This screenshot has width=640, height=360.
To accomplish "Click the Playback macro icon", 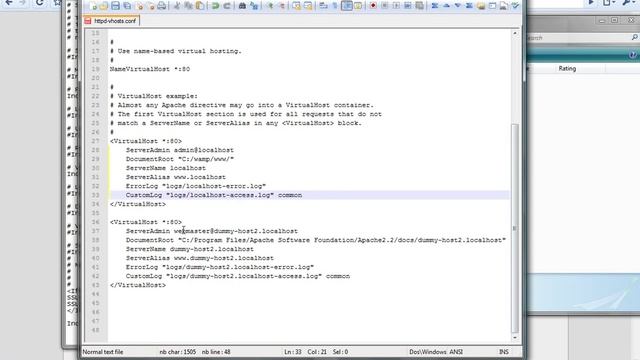I will pyautogui.click(x=396, y=6).
